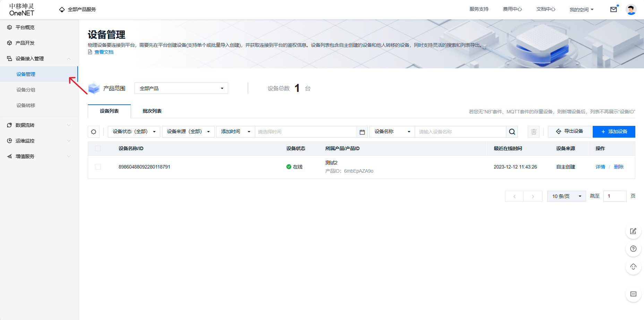644x320 pixels.
Task: Open the 设备状态 status filter dropdown
Action: 134,131
